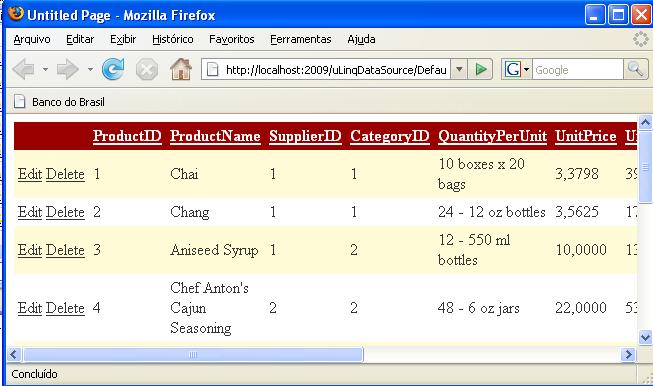Click the Google search input field
Viewport: 653px width, 386px height.
[x=578, y=69]
